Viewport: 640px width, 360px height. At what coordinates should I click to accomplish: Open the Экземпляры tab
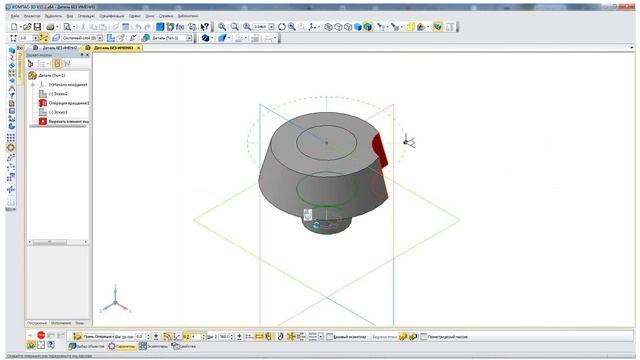pos(153,346)
